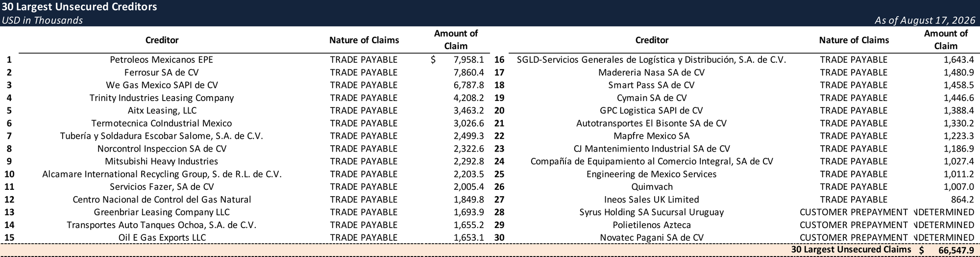Select 'CJ Mantenimiento Industrial SA de CV'
Screen dimensions: 980x257
point(652,149)
